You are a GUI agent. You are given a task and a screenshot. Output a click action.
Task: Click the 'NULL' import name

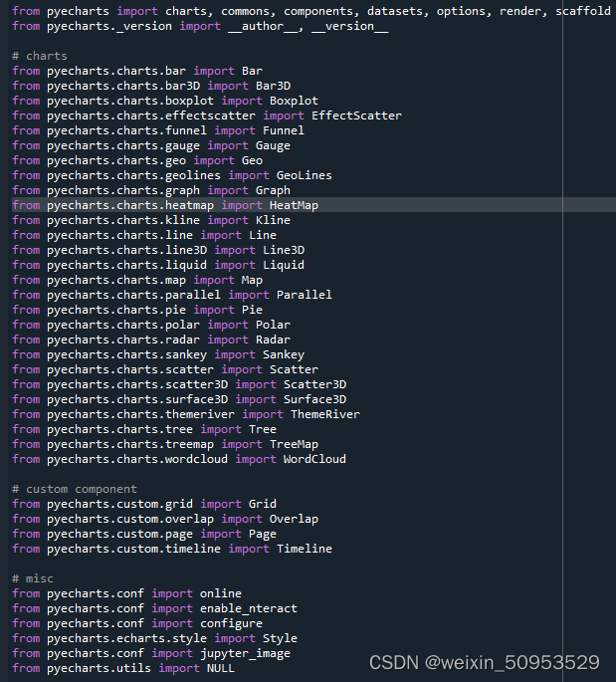pos(221,668)
